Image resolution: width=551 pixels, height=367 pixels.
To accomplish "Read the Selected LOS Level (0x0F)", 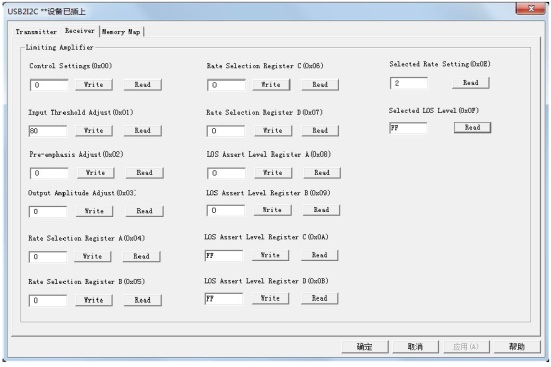I will tap(472, 127).
